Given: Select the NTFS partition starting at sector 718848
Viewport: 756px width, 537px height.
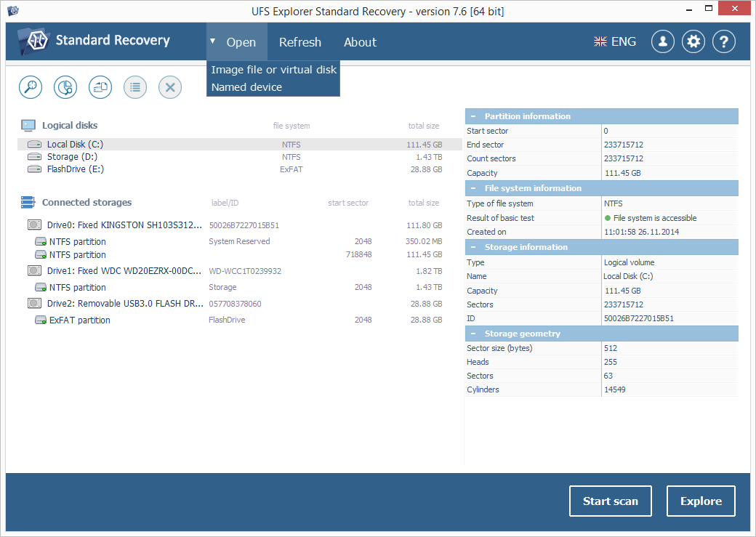Looking at the screenshot, I should [x=239, y=254].
